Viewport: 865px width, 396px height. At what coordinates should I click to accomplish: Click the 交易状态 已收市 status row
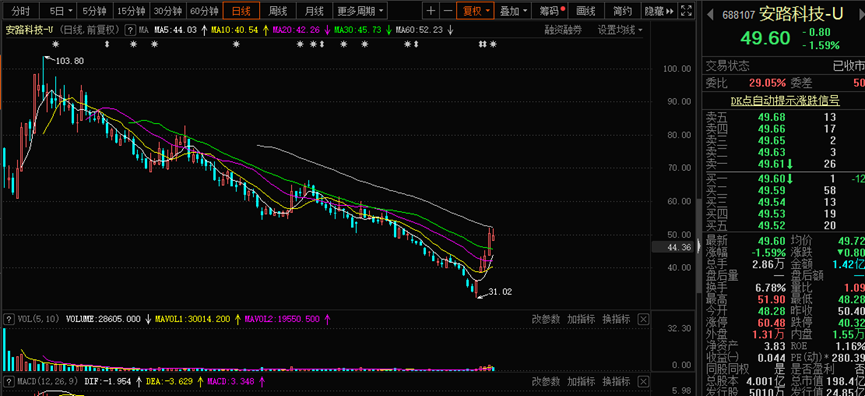(x=786, y=66)
